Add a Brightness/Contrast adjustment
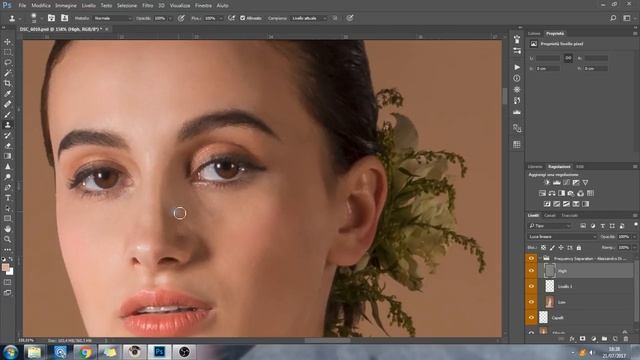This screenshot has height=360, width=640. pos(547,182)
